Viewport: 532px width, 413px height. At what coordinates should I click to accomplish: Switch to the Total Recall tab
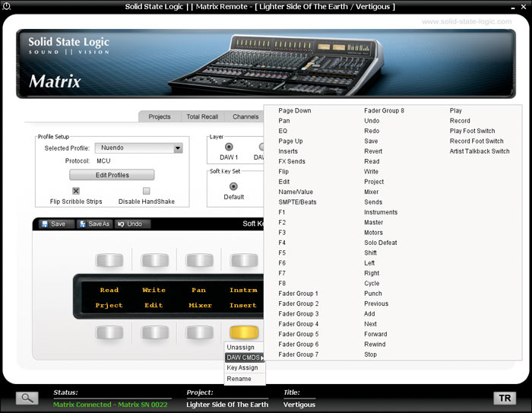tap(202, 117)
